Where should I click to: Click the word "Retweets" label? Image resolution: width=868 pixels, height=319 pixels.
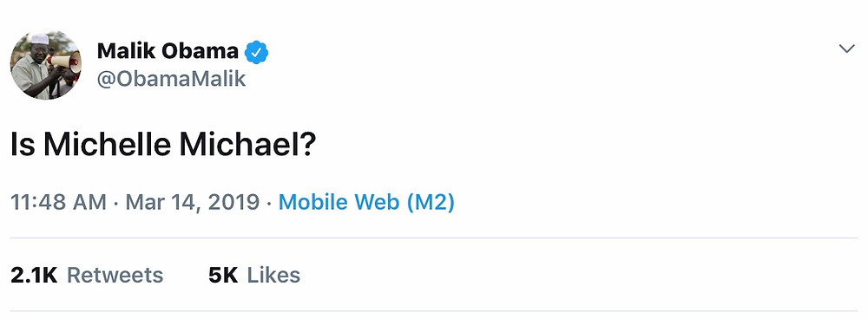[115, 275]
